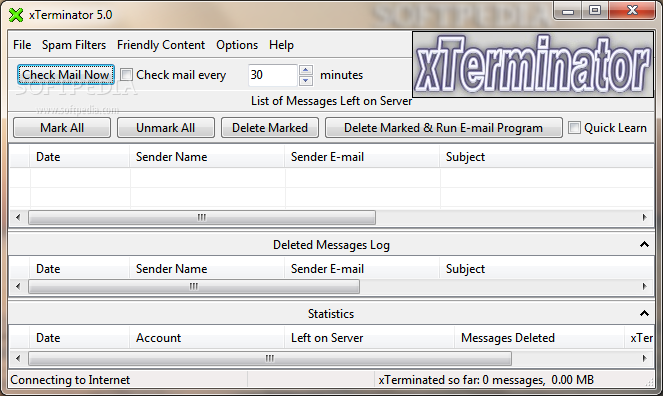Sort messages list by Date column
Screen dimensions: 663x396
click(79, 157)
